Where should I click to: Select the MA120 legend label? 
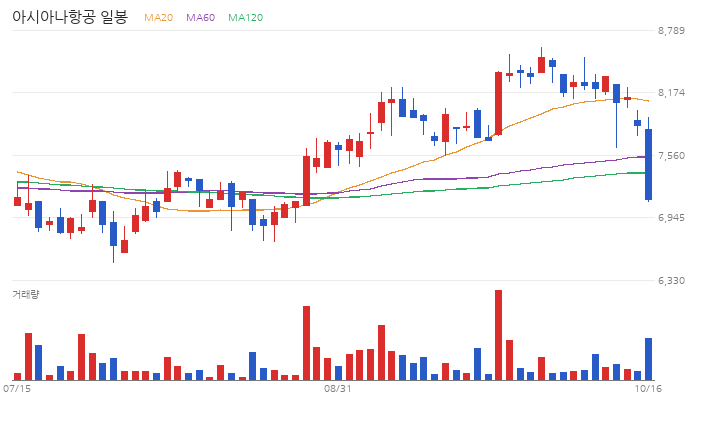click(246, 17)
